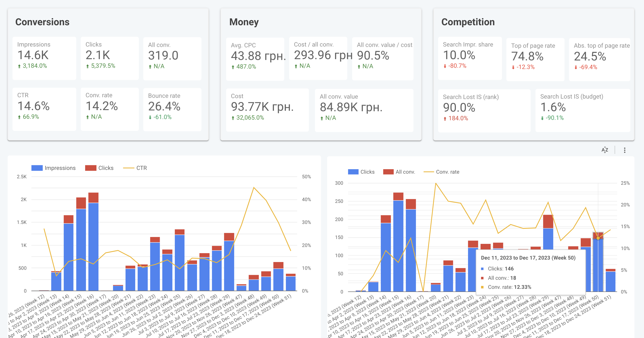Select the CTR 14.6% scorecard
Screen dimensions: 644x338
[44, 109]
